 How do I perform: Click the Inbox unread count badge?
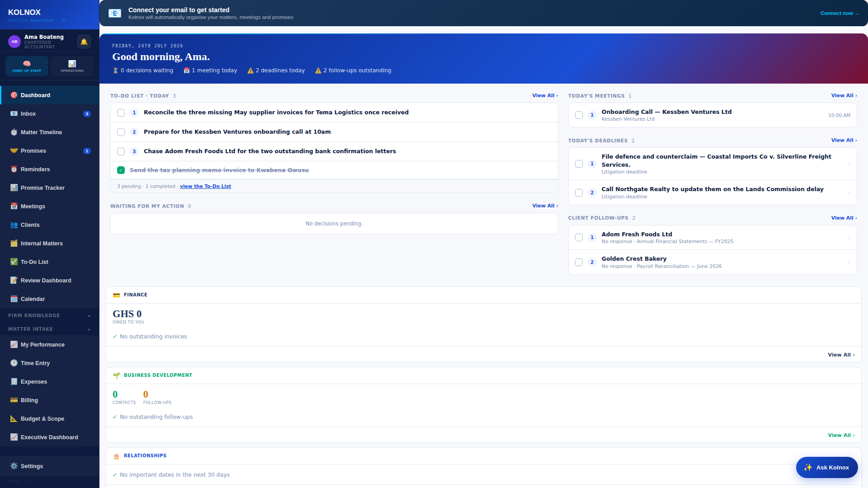87,114
